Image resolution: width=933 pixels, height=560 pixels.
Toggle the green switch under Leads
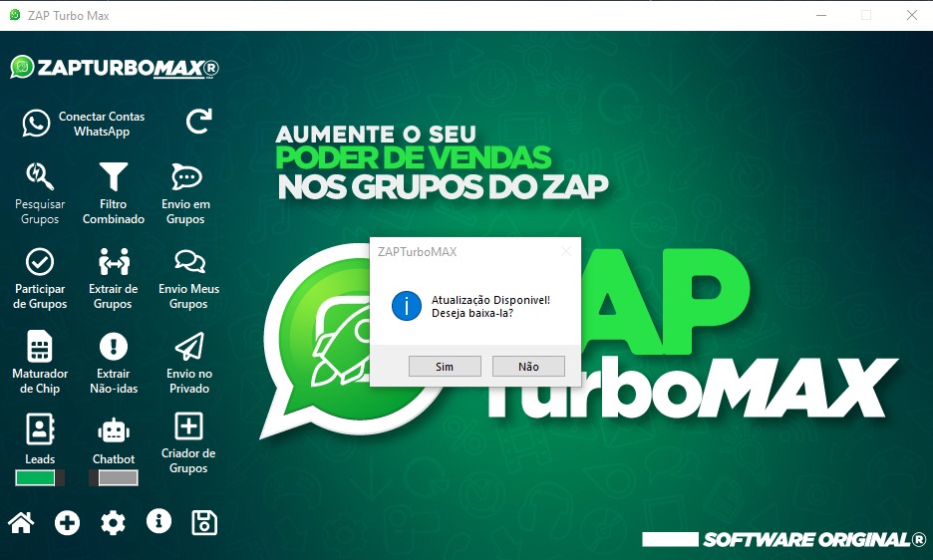pyautogui.click(x=40, y=478)
